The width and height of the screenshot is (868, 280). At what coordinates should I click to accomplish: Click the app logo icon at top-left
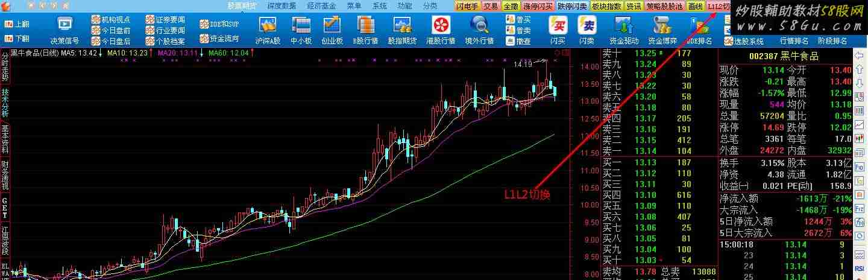coord(6,5)
